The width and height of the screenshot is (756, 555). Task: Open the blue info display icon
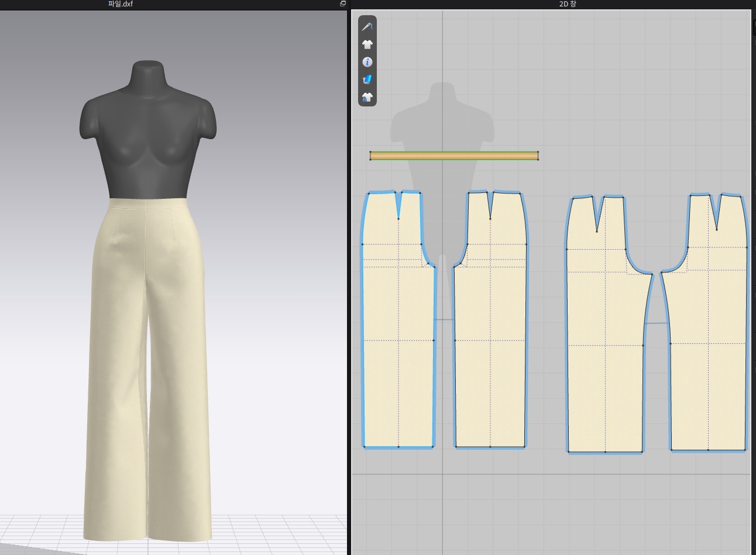(367, 62)
